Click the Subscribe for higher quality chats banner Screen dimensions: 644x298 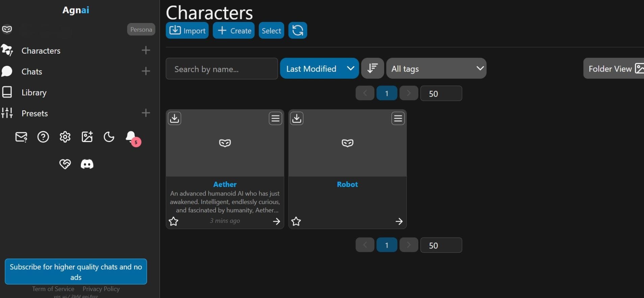[x=76, y=272]
